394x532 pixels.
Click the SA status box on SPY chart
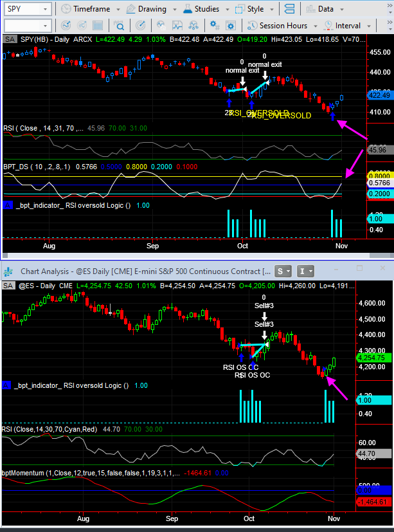click(10, 39)
